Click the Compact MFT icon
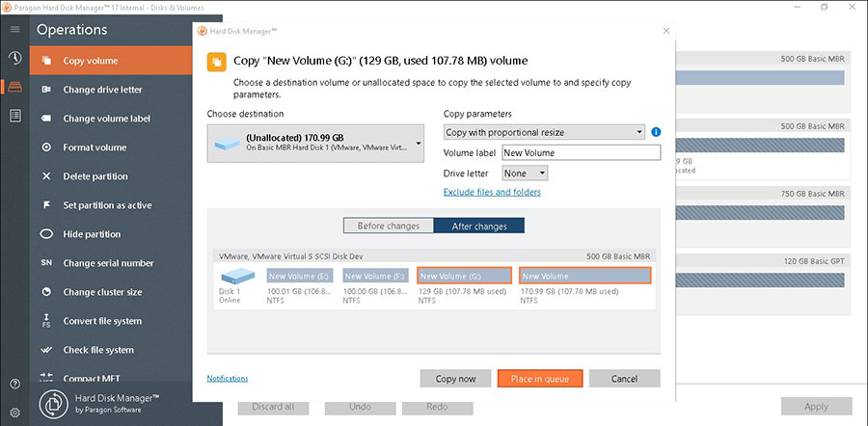The width and height of the screenshot is (868, 426). point(46,378)
